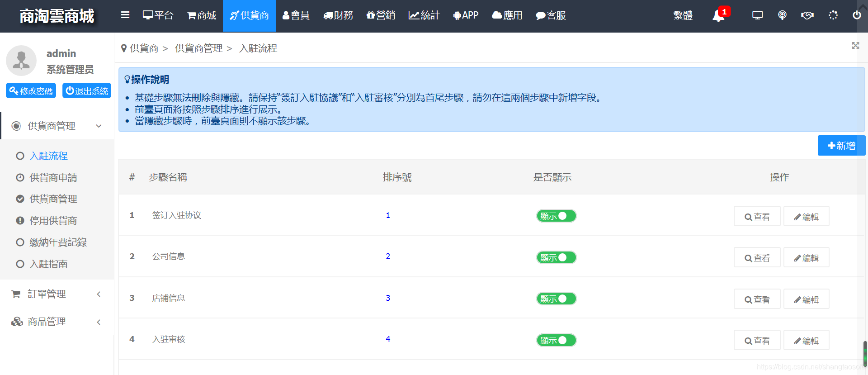Select 繳納年費記錄 in the sidebar
Screen dimensions: 868x375
pyautogui.click(x=58, y=242)
